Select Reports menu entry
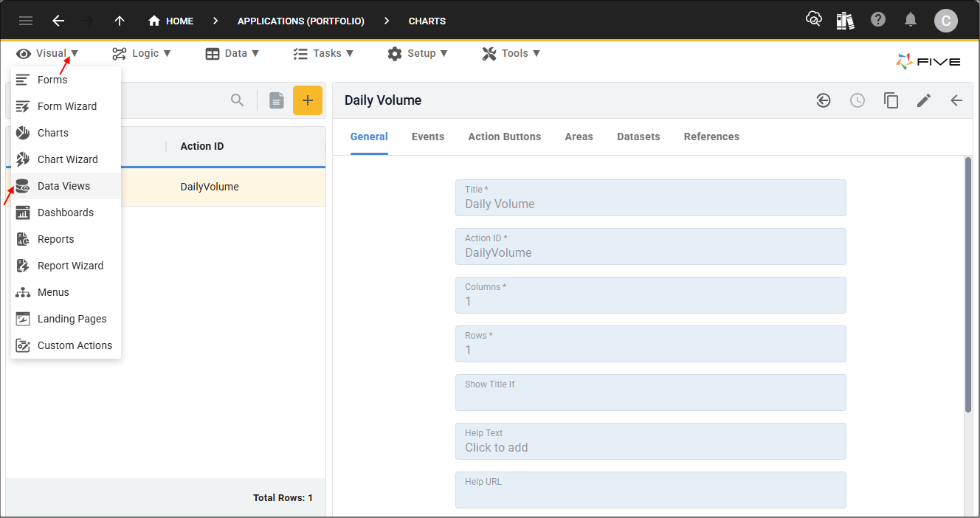 coord(66,239)
